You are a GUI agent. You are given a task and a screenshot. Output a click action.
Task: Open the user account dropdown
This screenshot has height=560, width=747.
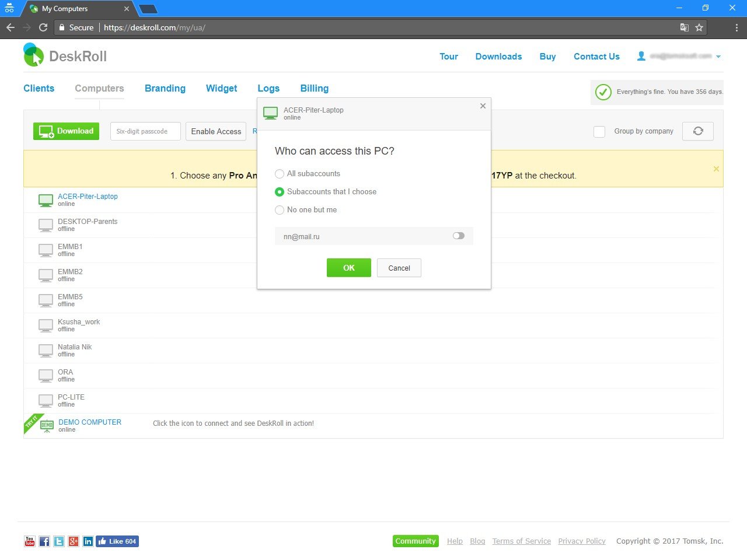(680, 57)
